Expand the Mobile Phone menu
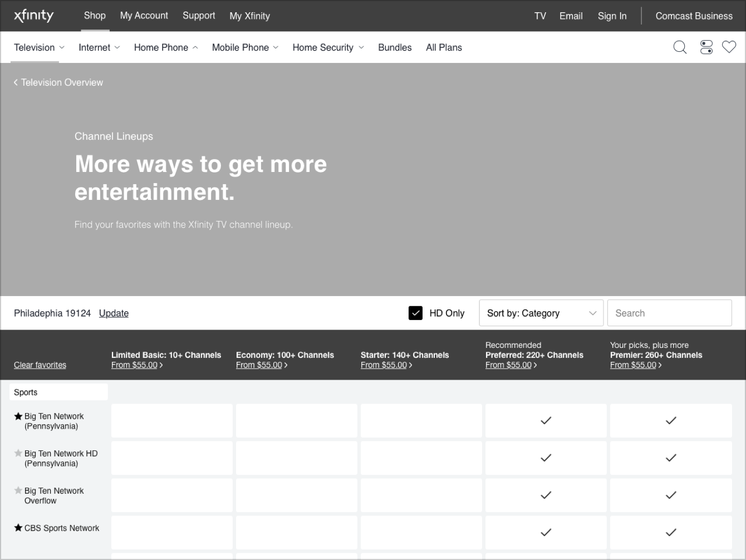 pyautogui.click(x=245, y=48)
